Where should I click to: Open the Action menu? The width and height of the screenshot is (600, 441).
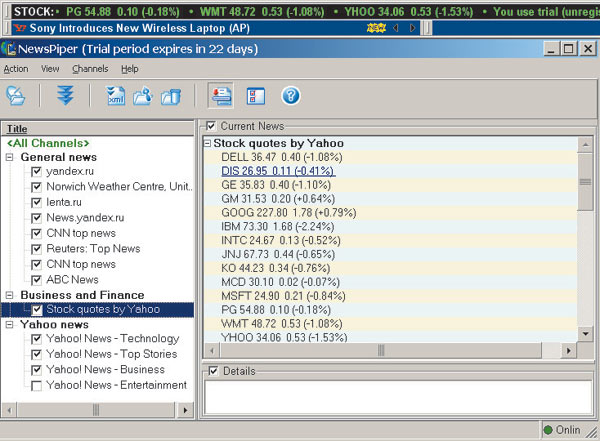(x=16, y=69)
